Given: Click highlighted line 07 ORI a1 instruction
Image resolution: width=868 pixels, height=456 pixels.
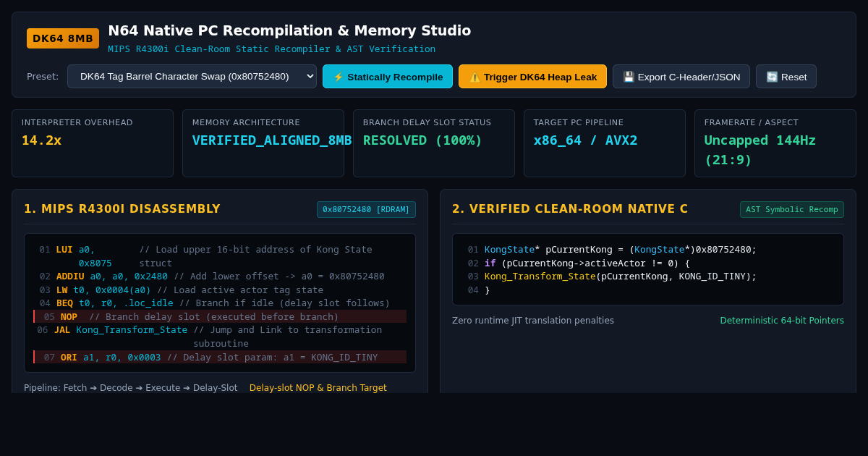Looking at the screenshot, I should [220, 357].
